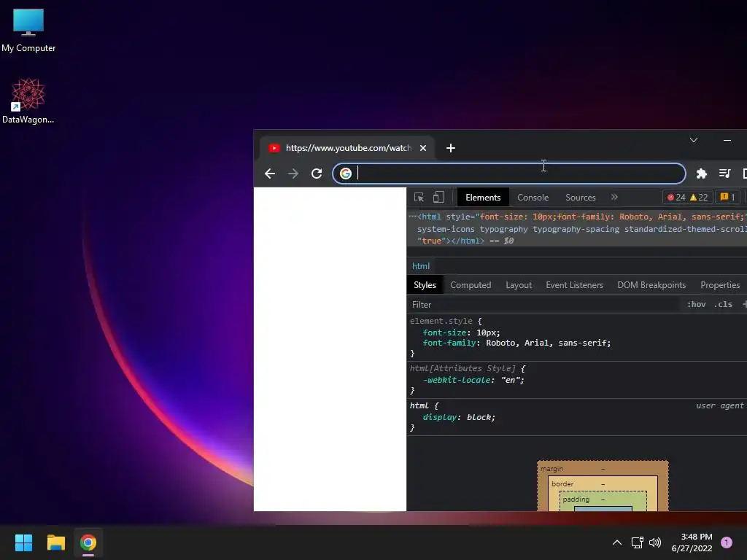Click the styles Filter input
747x560 pixels.
pos(544,304)
